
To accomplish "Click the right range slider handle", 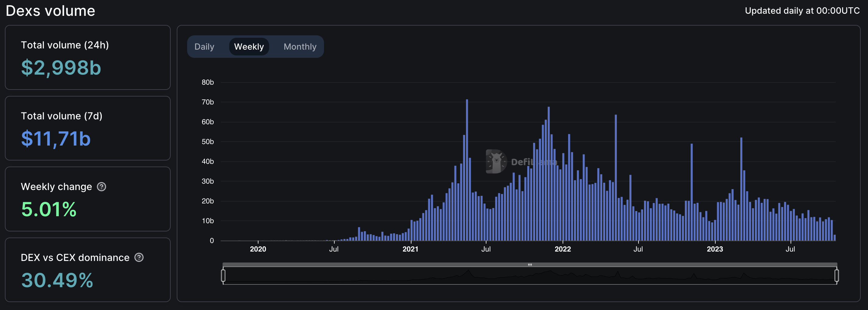I will (836, 275).
